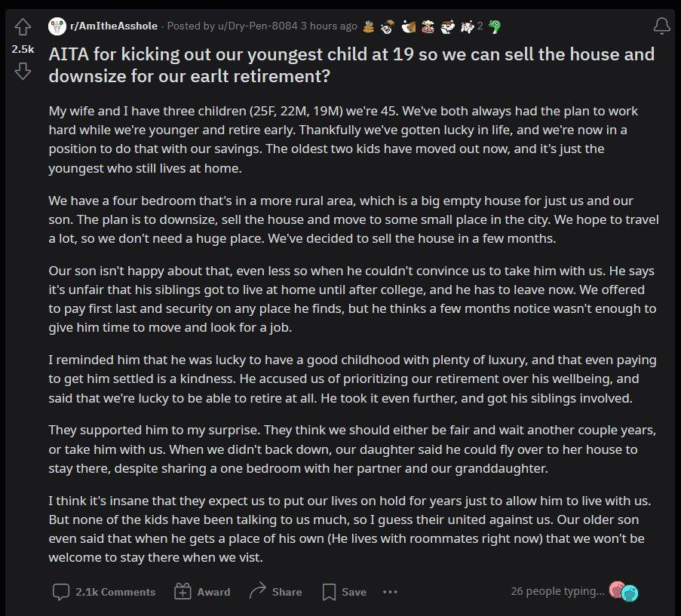Toggle post notifications with the bell icon
This screenshot has width=681, height=616.
click(661, 26)
